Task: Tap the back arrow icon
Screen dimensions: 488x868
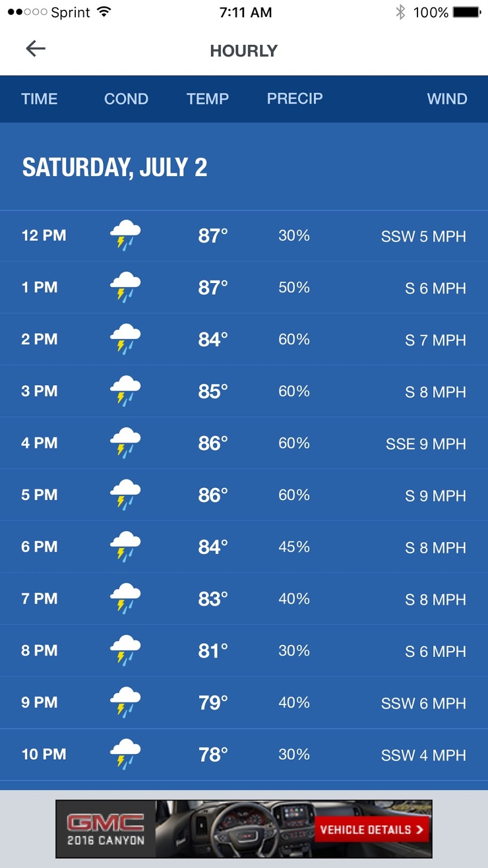Action: click(x=36, y=49)
